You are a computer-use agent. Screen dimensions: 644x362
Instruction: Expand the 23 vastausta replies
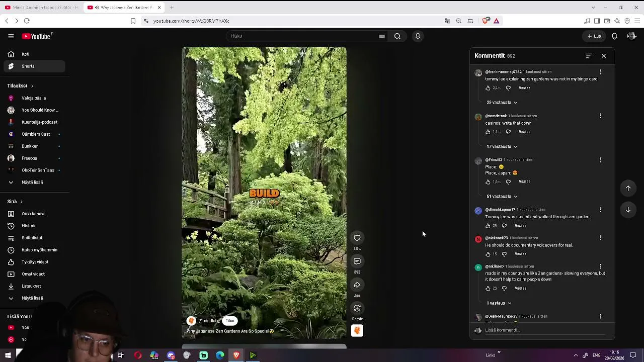coord(502,103)
